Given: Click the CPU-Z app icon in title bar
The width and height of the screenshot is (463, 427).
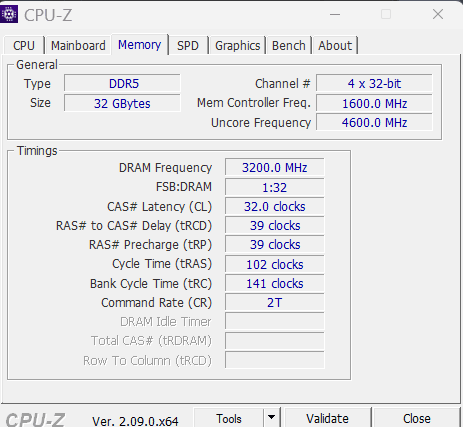Looking at the screenshot, I should point(9,14).
